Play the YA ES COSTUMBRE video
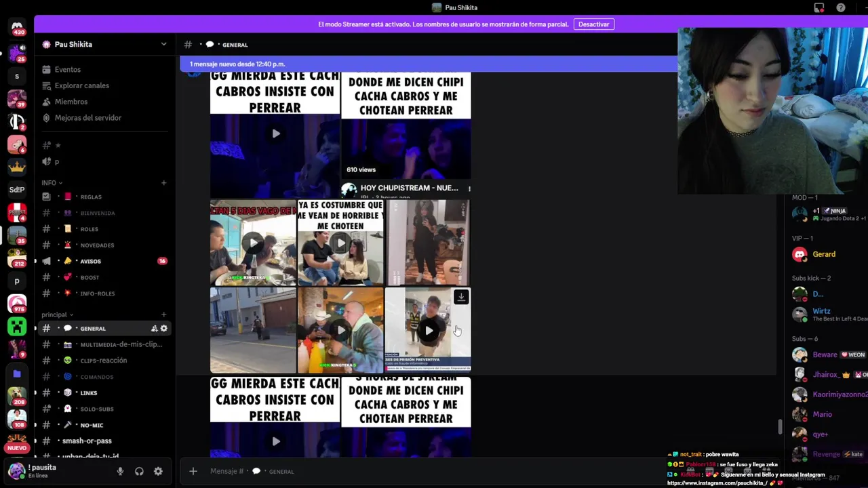The width and height of the screenshot is (868, 488). 340,242
